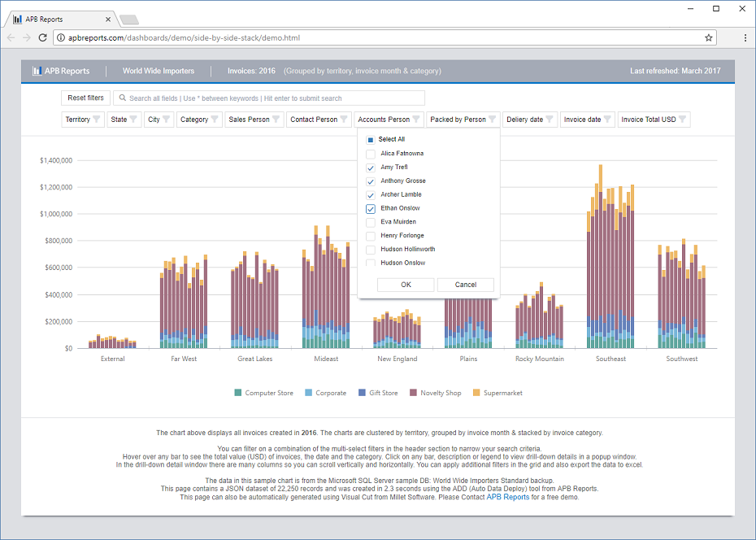Collapse the Accounts Person filter
This screenshot has height=540, width=756.
[389, 120]
